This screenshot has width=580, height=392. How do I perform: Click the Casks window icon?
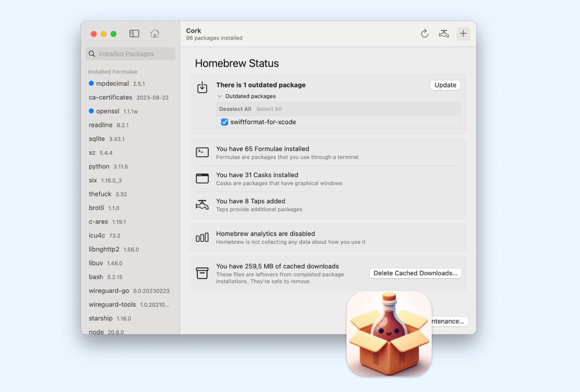pos(202,179)
